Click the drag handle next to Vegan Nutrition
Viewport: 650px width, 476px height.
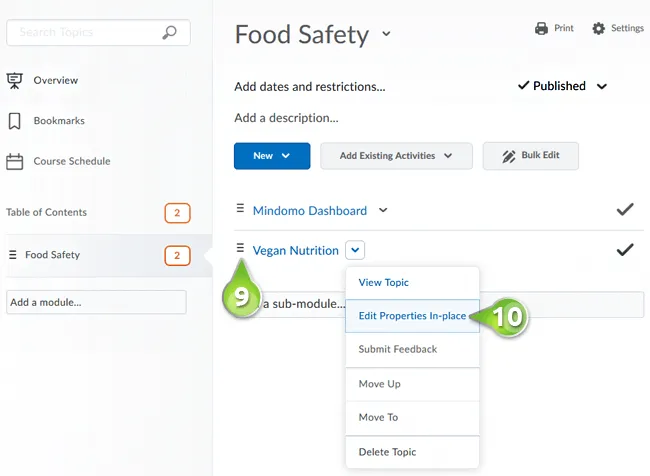coord(240,248)
